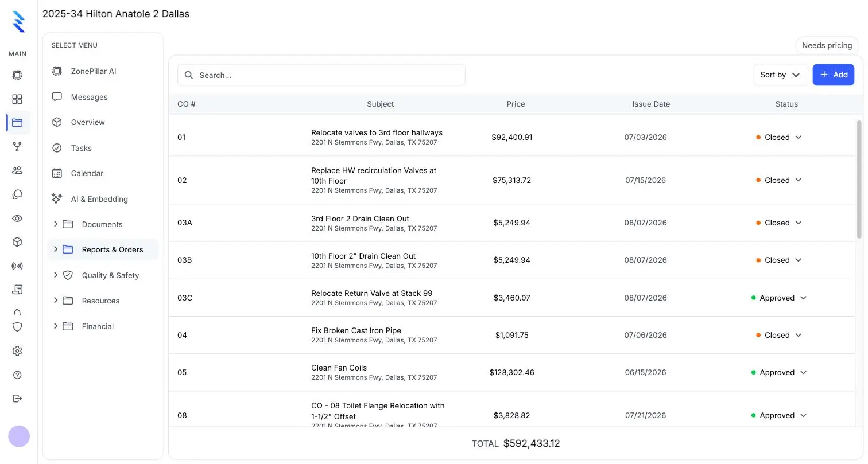Open 'Replace HW recirculation Valves' subject
Viewport: 868px width, 464px height.
coord(374,176)
